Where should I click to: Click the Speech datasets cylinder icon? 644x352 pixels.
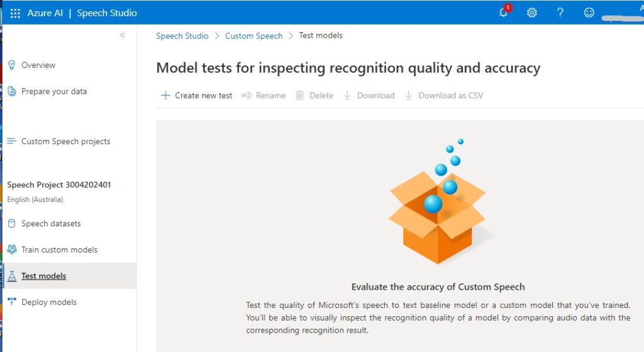11,224
